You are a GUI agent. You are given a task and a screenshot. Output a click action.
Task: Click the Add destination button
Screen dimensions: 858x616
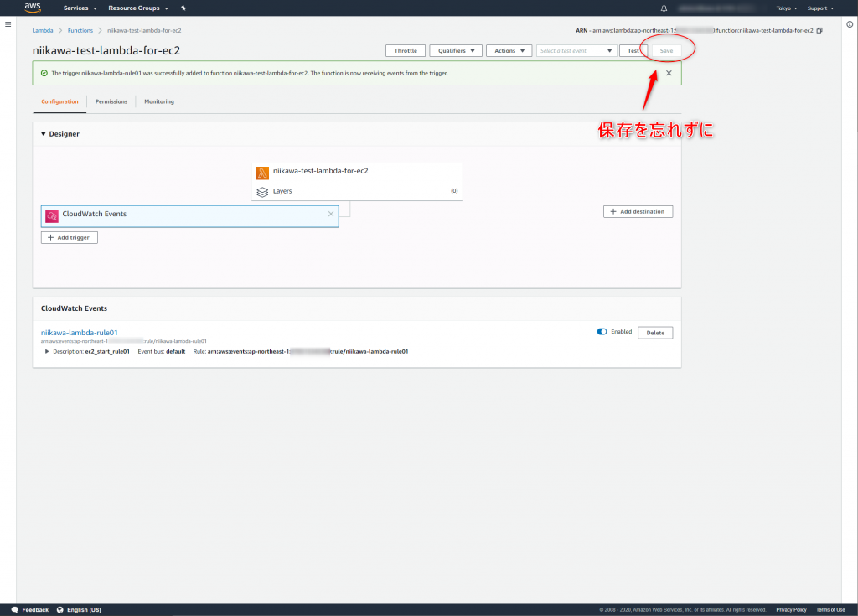pyautogui.click(x=638, y=212)
